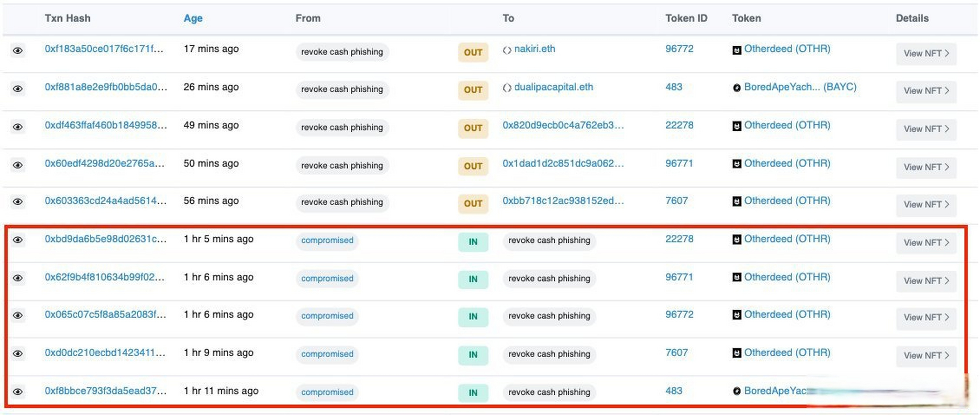980x415 pixels.
Task: View NFT for 17 mins ago transaction
Action: 926,54
